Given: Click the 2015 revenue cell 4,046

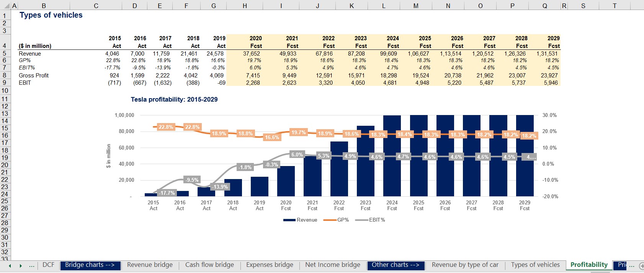Looking at the screenshot, I should (x=112, y=54).
